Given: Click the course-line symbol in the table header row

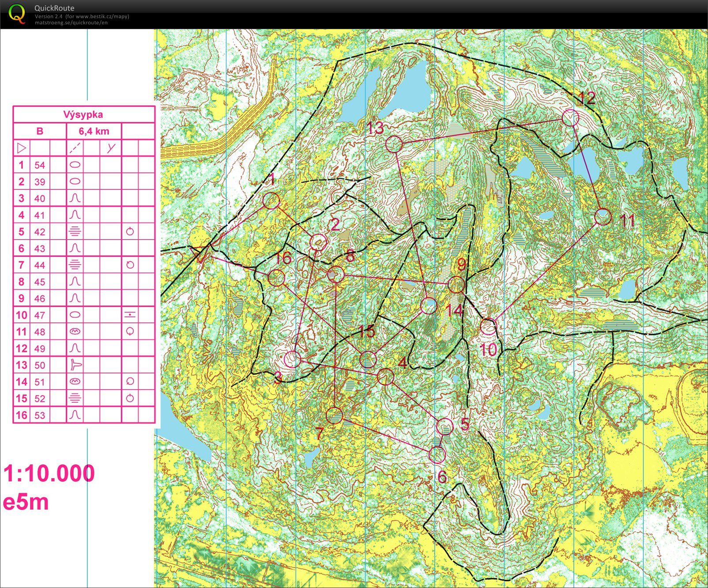Looking at the screenshot, I should [75, 148].
